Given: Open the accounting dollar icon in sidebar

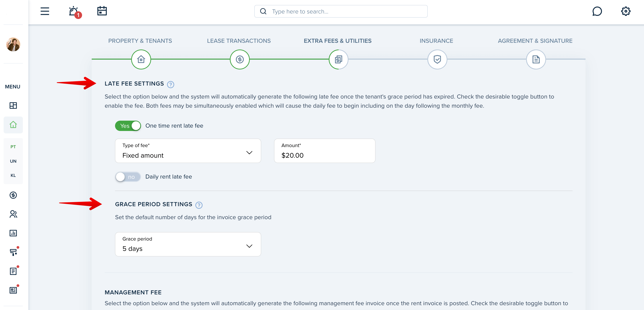Looking at the screenshot, I should click(13, 195).
